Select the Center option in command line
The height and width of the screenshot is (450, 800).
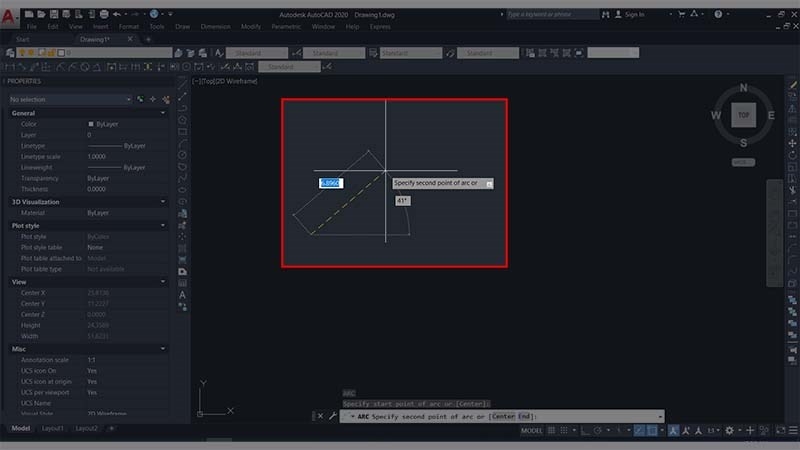coord(504,416)
